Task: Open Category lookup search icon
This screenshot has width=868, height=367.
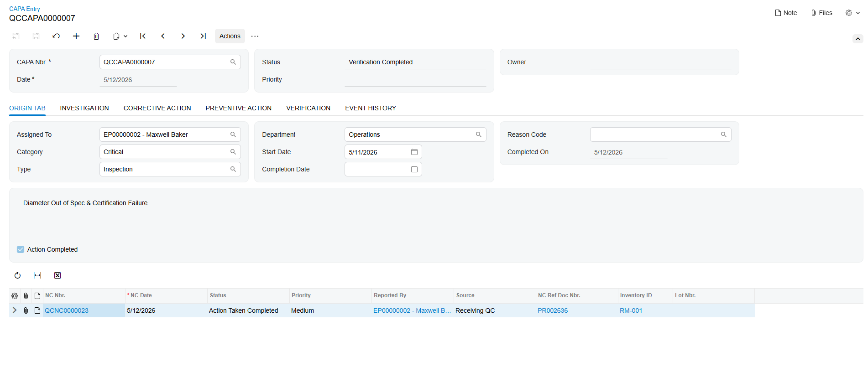Action: pyautogui.click(x=233, y=152)
